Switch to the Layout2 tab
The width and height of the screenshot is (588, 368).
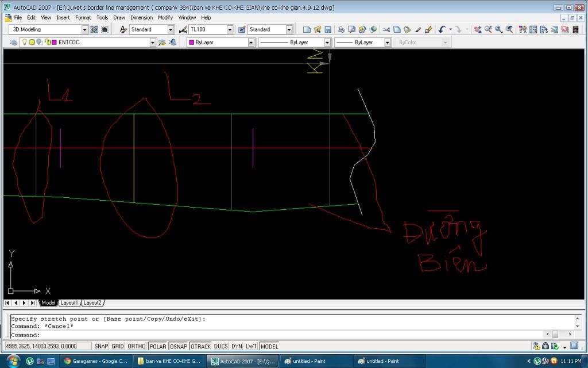(x=92, y=302)
